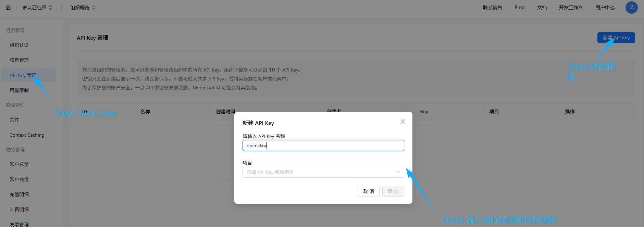Select Context Caching in sidebar

coord(27,135)
